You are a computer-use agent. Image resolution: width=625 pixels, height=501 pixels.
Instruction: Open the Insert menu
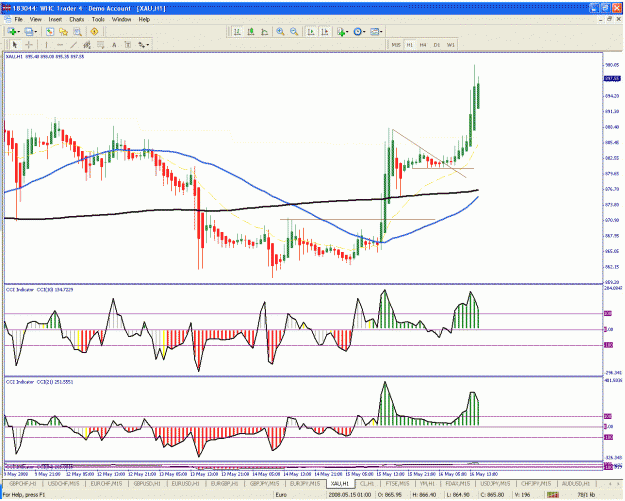tap(55, 19)
